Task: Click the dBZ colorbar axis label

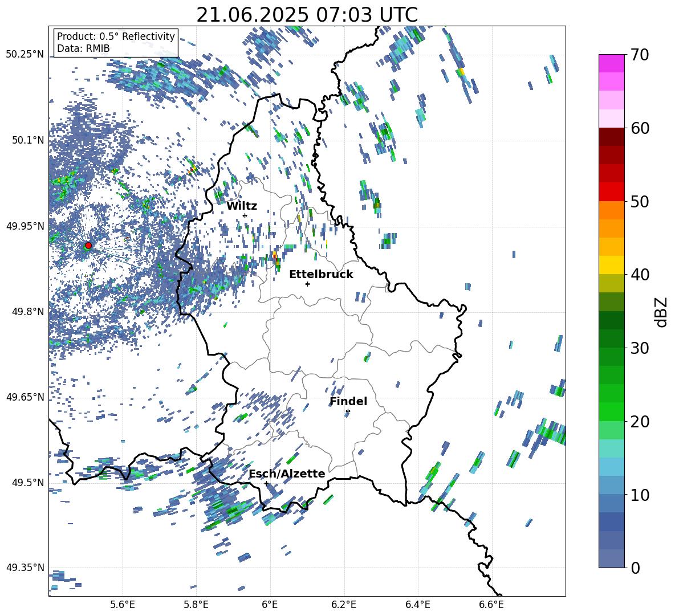Action: (x=661, y=312)
